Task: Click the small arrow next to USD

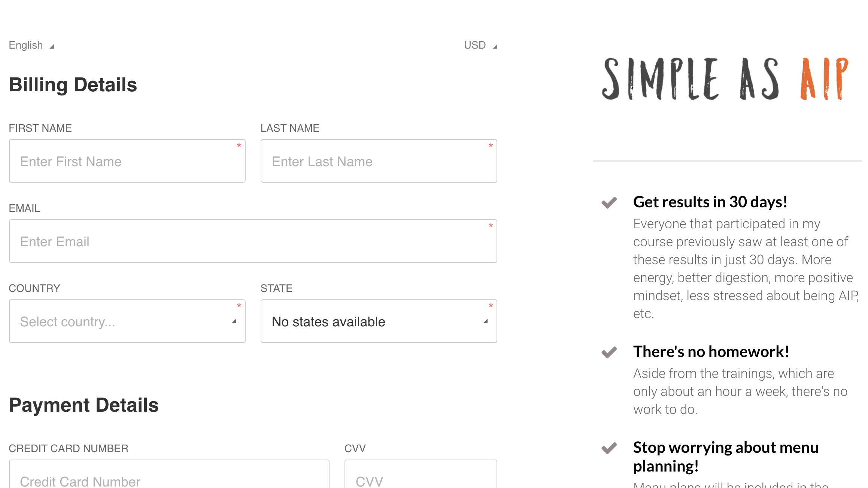Action: pyautogui.click(x=495, y=46)
